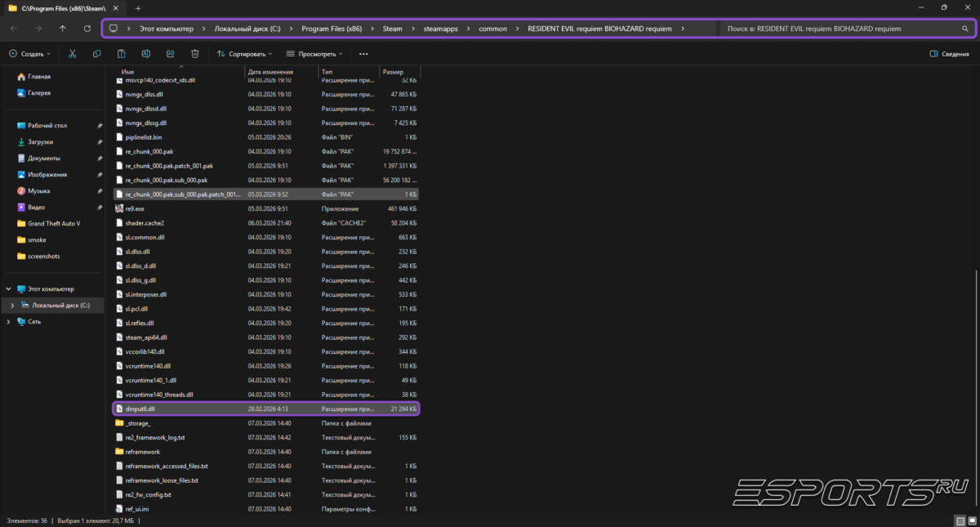The height and width of the screenshot is (527, 980).
Task: Click the Steam breadcrumb in address bar
Action: [x=392, y=29]
